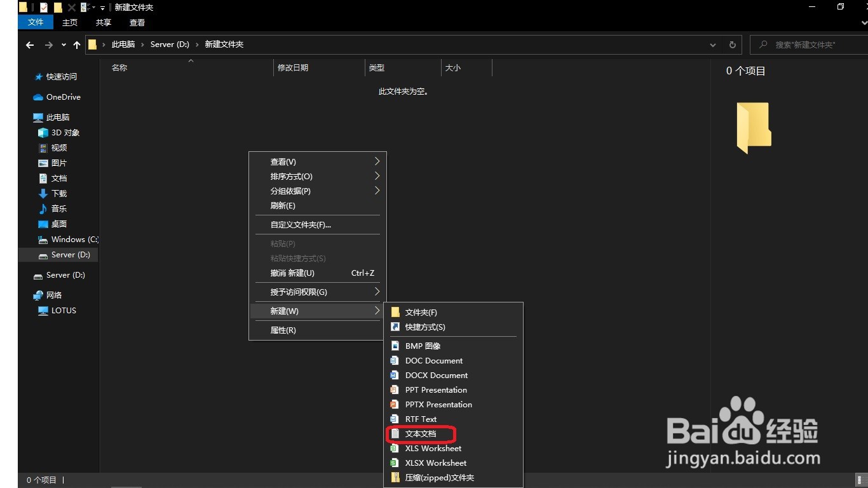
Task: Select 文本文档 in the New submenu
Action: pyautogui.click(x=422, y=434)
